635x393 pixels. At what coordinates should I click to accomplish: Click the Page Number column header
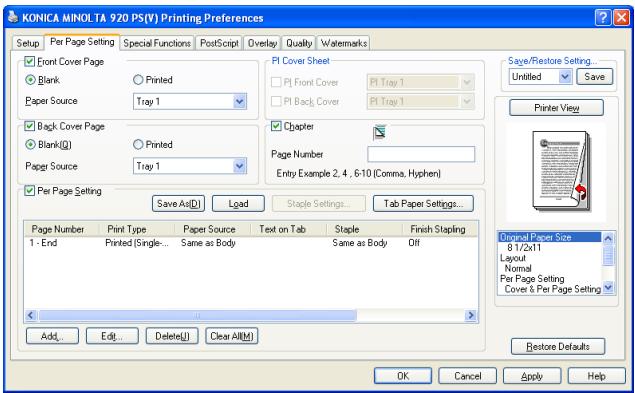[x=62, y=229]
